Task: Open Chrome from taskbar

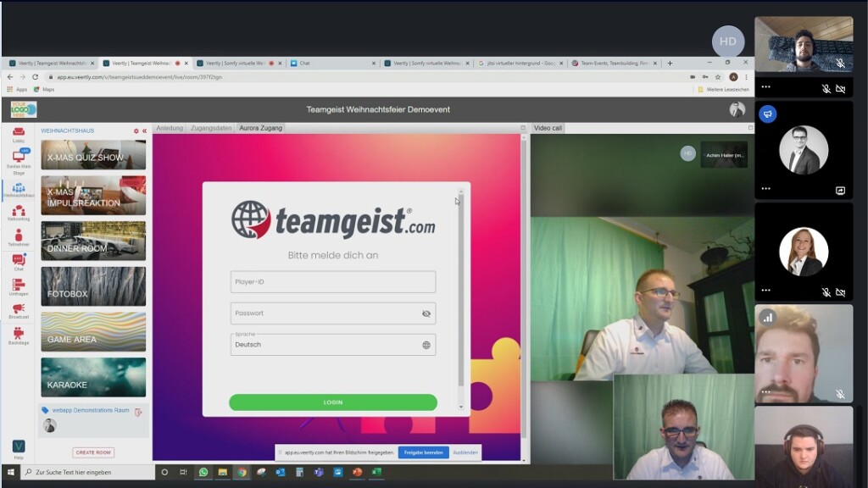Action: pos(242,472)
